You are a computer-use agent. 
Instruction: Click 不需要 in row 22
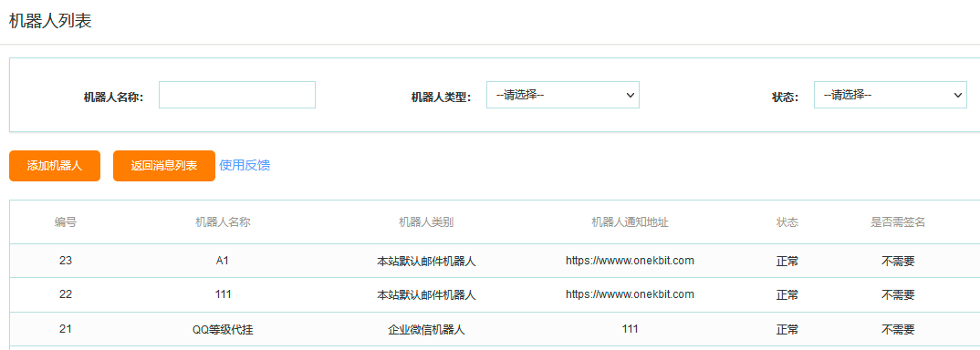click(898, 295)
